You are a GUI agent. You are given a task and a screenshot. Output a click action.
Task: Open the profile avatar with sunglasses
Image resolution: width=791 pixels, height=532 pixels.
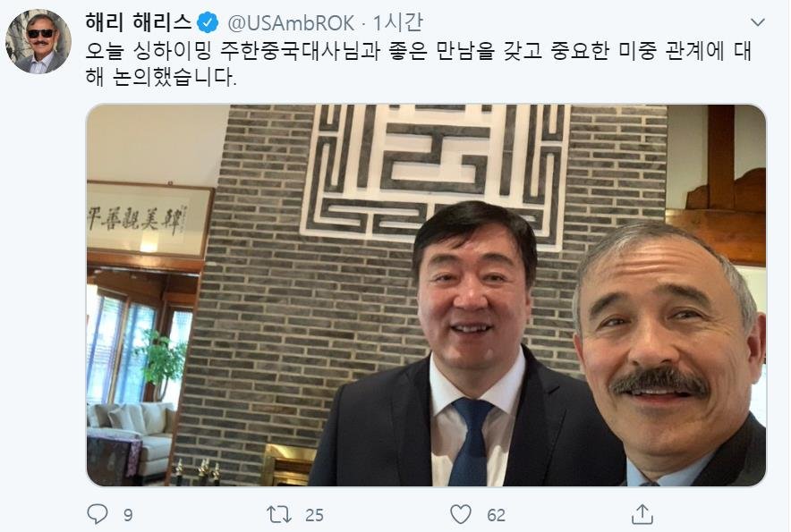click(x=38, y=41)
